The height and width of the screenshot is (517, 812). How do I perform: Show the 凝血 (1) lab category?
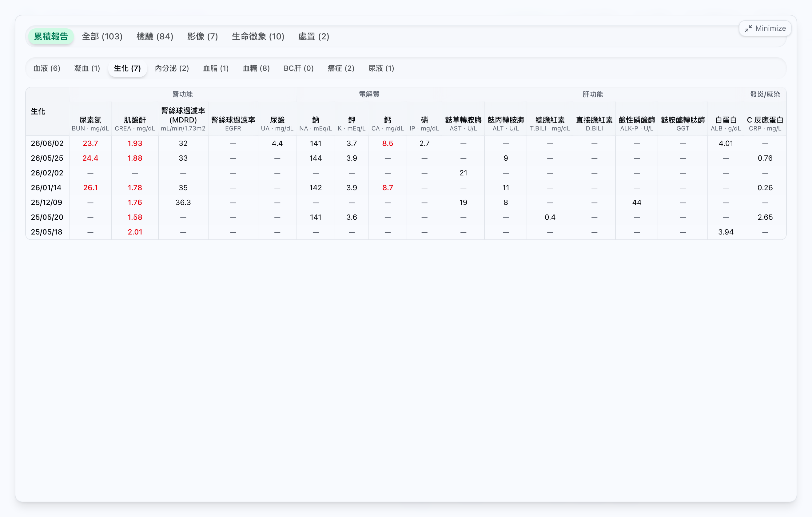[x=87, y=69]
